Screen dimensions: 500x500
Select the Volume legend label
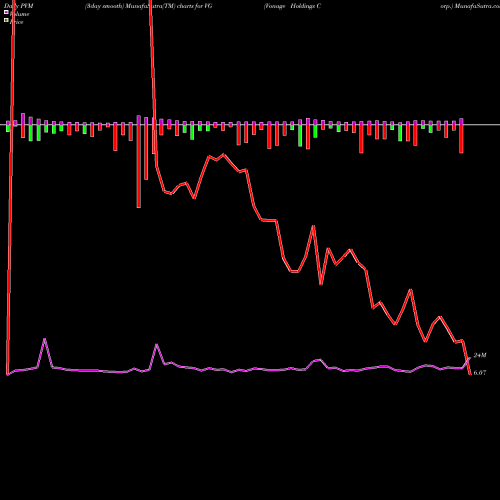19,14
